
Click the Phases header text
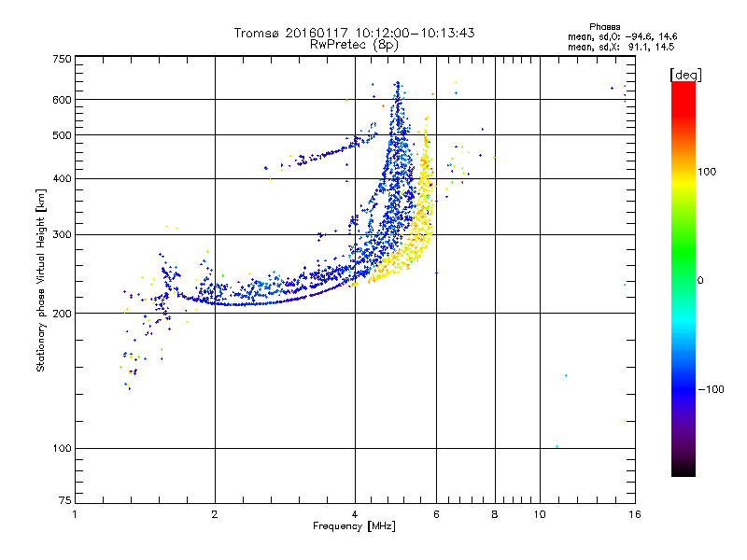(604, 27)
